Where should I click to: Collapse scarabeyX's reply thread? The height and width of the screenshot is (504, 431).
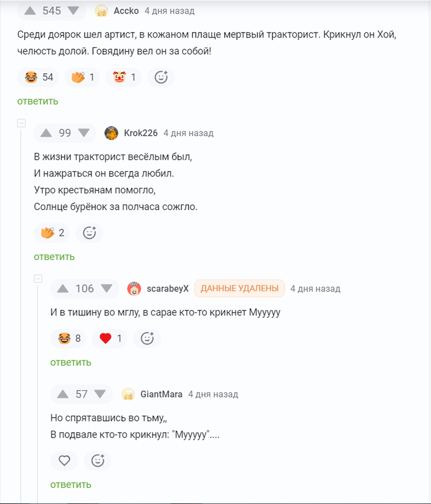[x=38, y=278]
